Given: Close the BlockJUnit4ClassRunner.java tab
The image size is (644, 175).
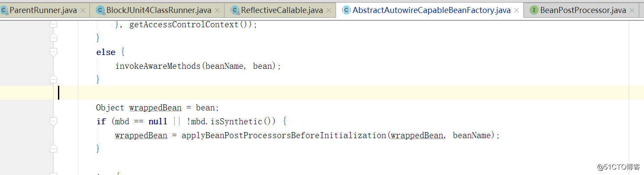Looking at the screenshot, I should pos(217,10).
